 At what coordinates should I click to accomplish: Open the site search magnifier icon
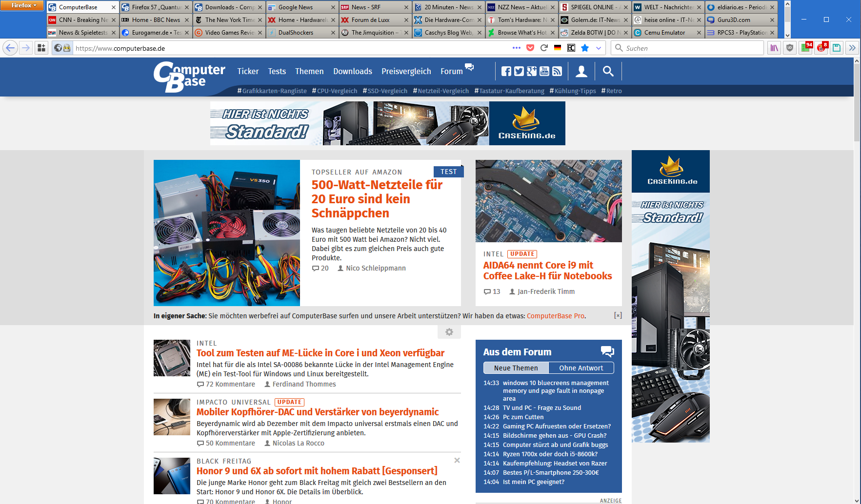coord(608,71)
